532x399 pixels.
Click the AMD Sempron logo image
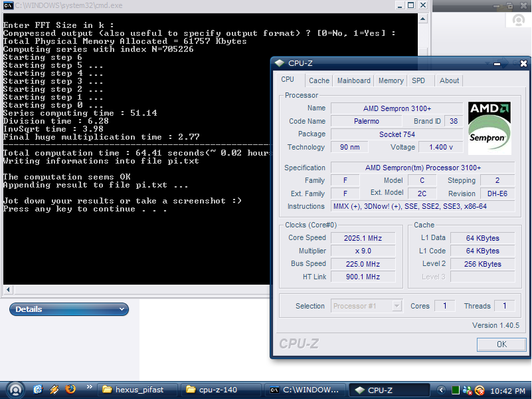[489, 128]
